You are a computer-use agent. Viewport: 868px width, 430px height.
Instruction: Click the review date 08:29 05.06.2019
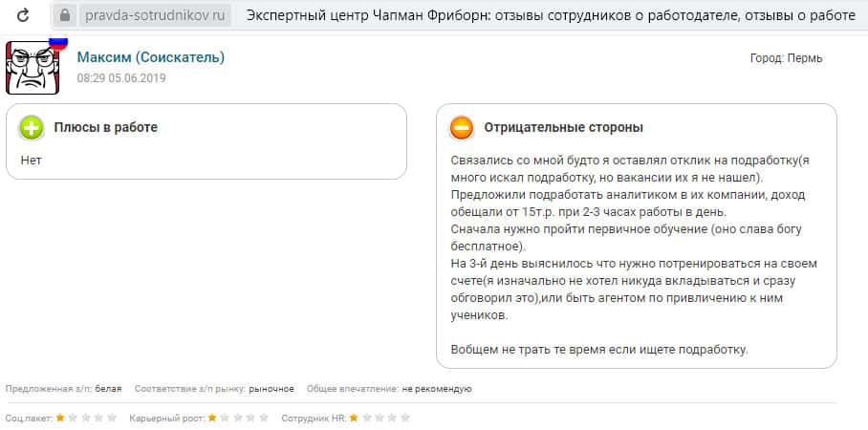tap(121, 78)
